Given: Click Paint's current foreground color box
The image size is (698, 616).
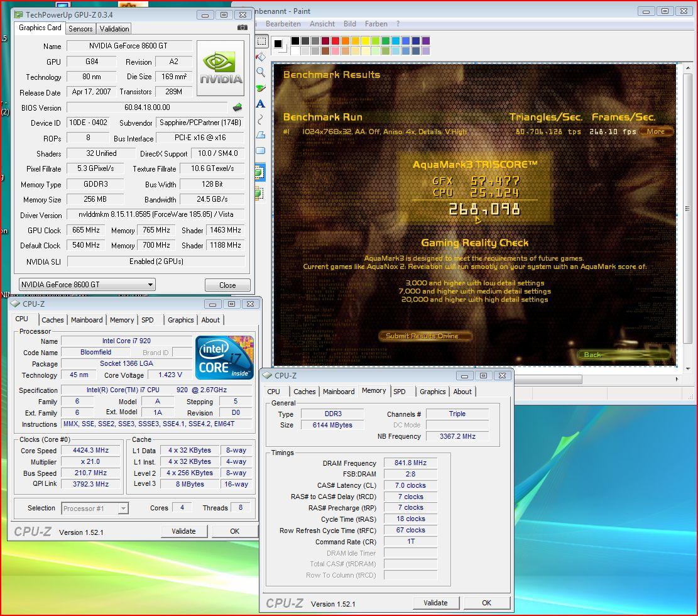Looking at the screenshot, I should [278, 43].
